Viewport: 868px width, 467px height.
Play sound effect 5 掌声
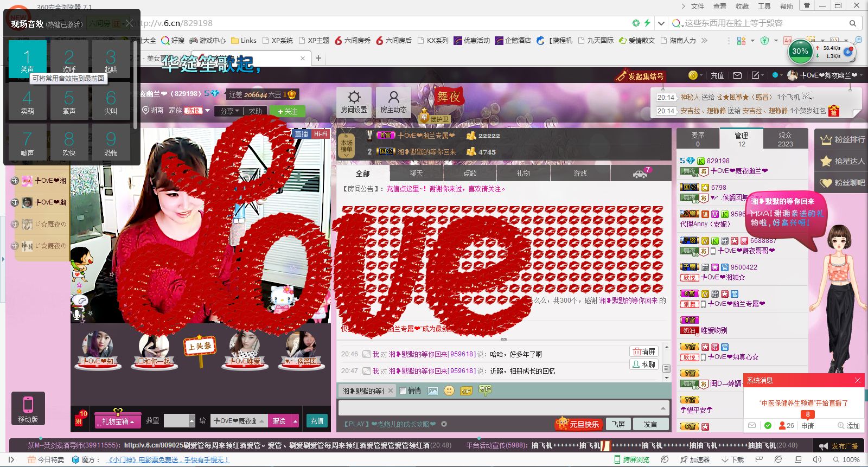[x=69, y=101]
